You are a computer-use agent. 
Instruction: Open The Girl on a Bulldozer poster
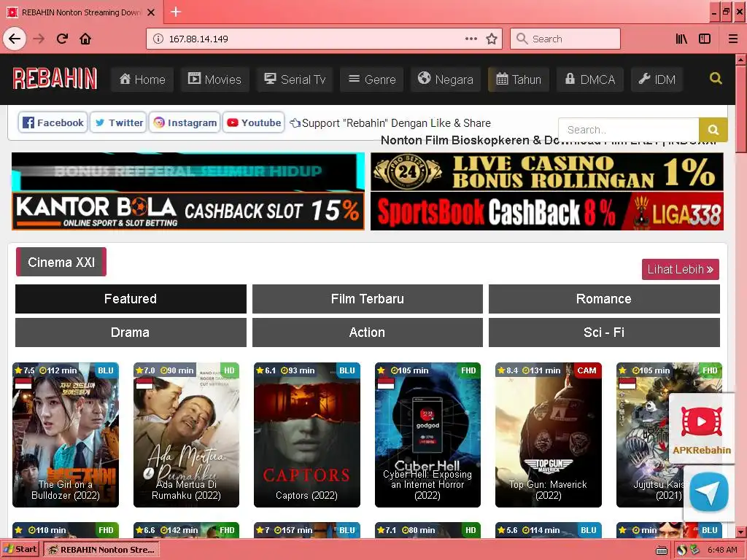click(x=65, y=435)
